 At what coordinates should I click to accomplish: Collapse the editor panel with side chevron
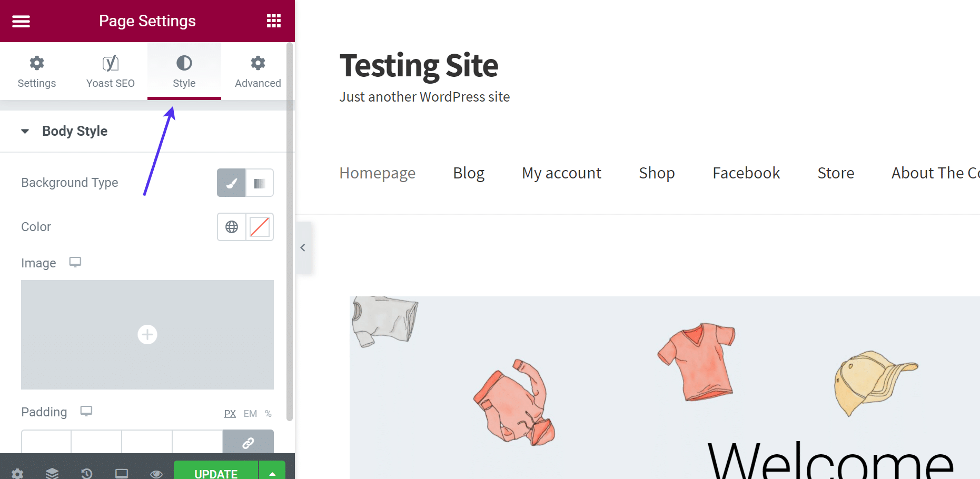pyautogui.click(x=303, y=247)
